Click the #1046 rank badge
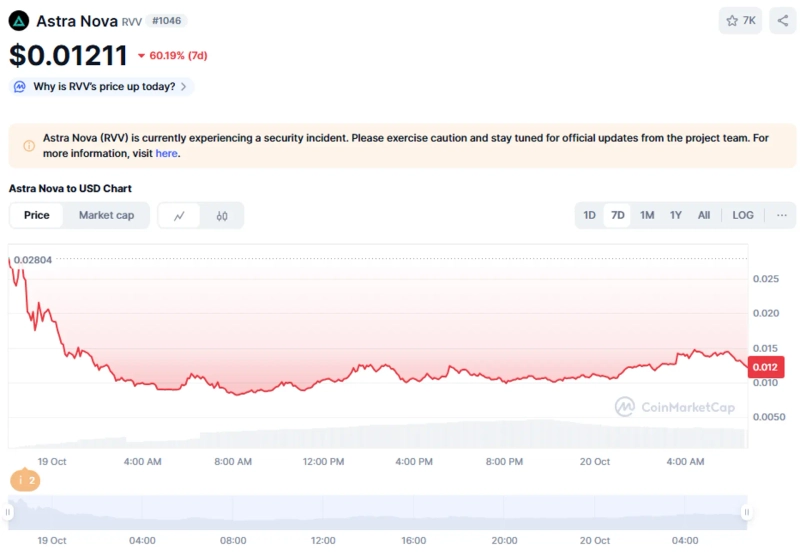800x555 pixels. pyautogui.click(x=166, y=20)
